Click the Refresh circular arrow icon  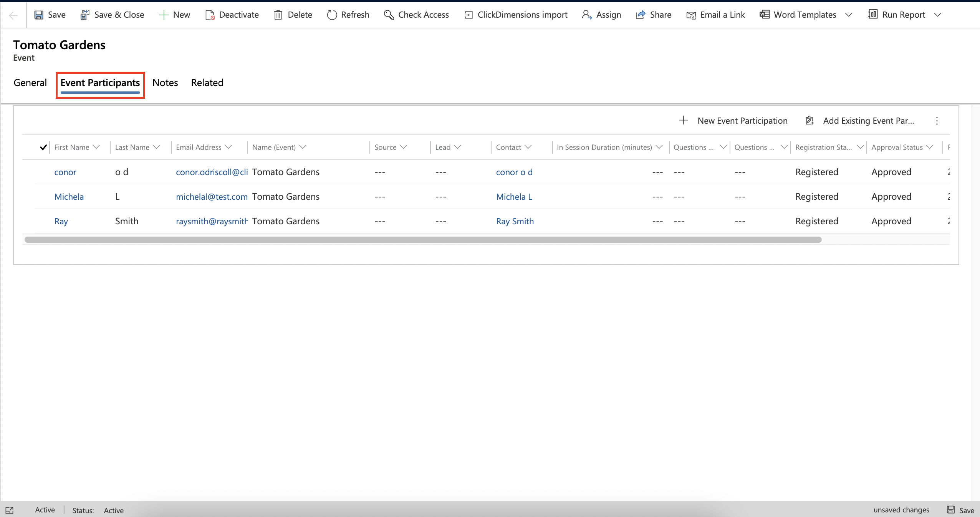[x=332, y=15]
